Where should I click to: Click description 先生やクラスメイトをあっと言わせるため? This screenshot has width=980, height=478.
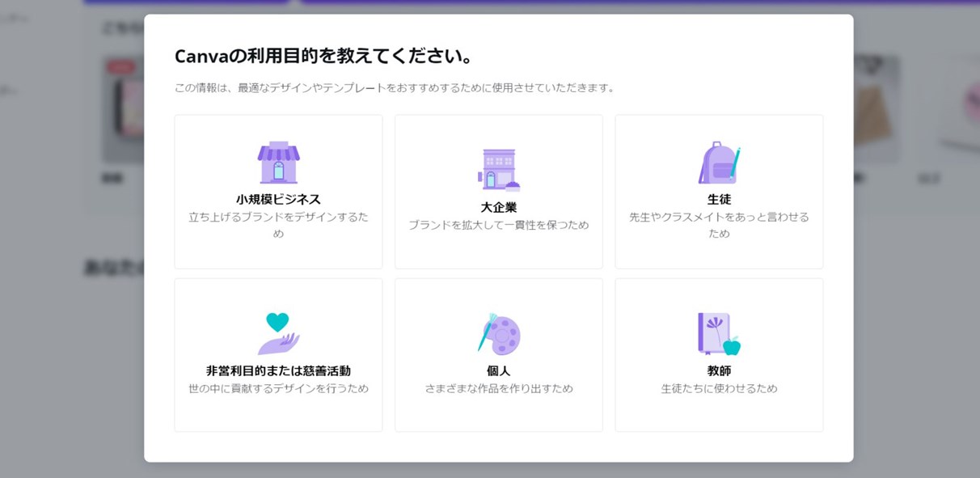tap(719, 225)
